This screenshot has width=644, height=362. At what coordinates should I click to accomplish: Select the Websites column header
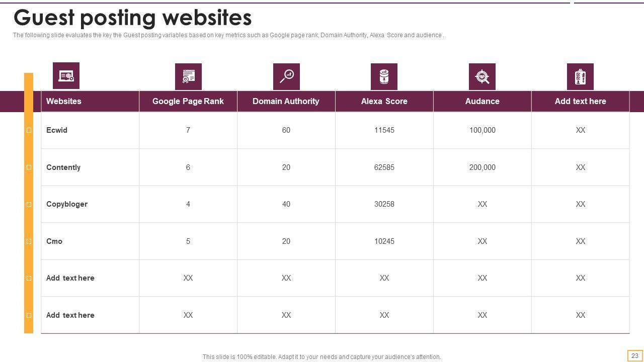click(x=64, y=101)
